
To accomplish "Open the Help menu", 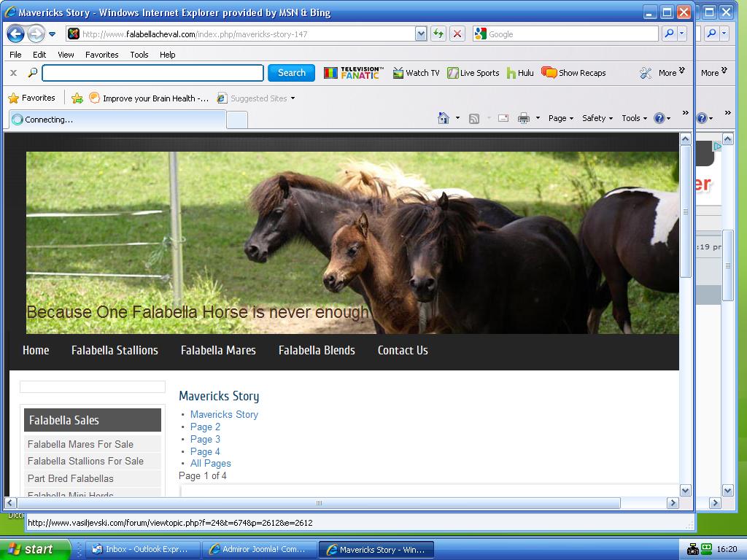I will click(x=167, y=55).
